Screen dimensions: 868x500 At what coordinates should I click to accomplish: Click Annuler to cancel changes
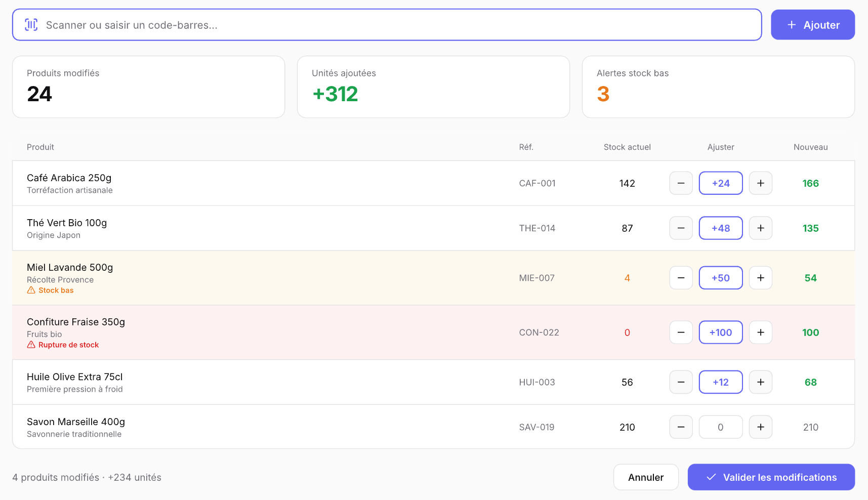645,477
